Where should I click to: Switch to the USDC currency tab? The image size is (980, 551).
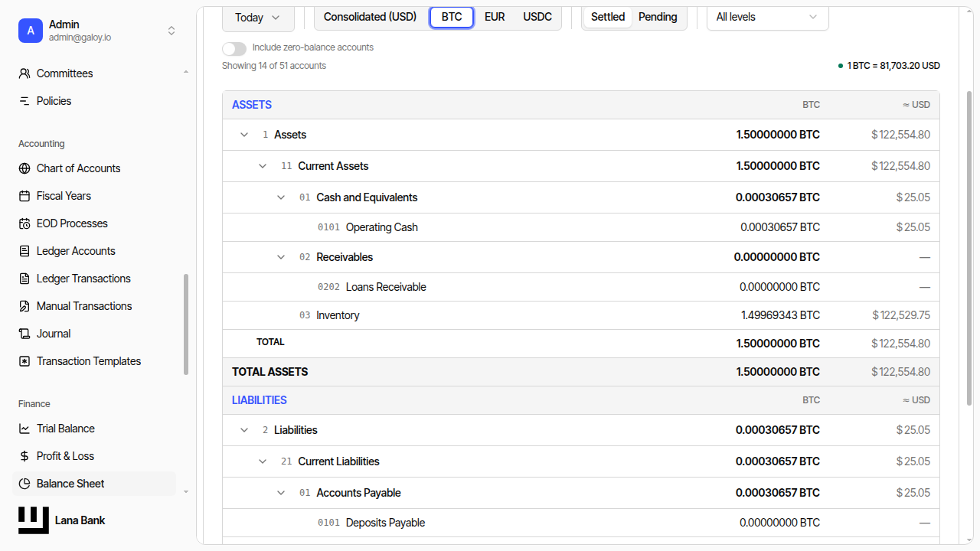[537, 17]
